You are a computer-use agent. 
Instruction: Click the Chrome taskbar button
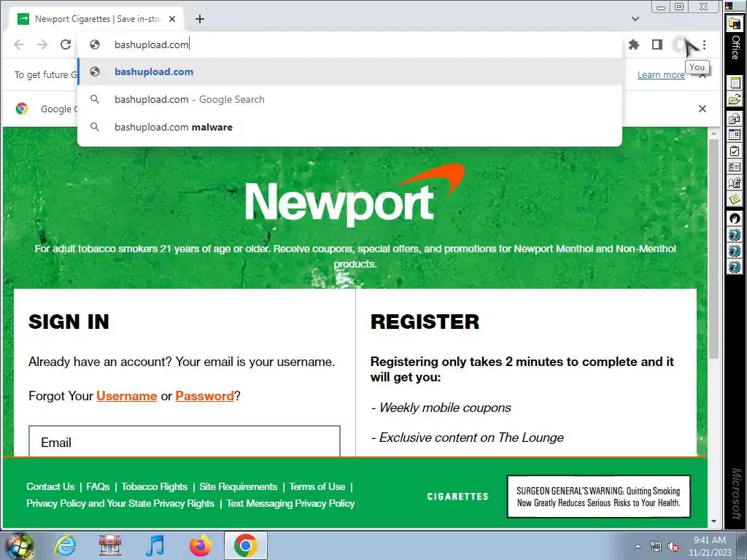tap(245, 545)
